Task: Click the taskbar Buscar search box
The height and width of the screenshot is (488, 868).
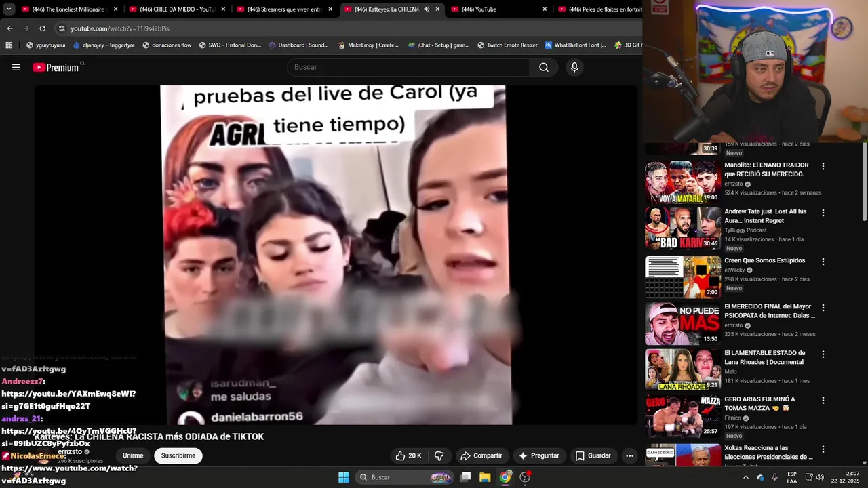Action: coord(404,477)
